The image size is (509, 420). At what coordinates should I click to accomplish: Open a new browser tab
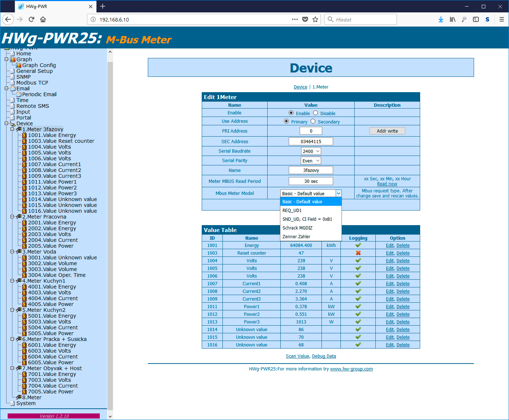tap(103, 6)
